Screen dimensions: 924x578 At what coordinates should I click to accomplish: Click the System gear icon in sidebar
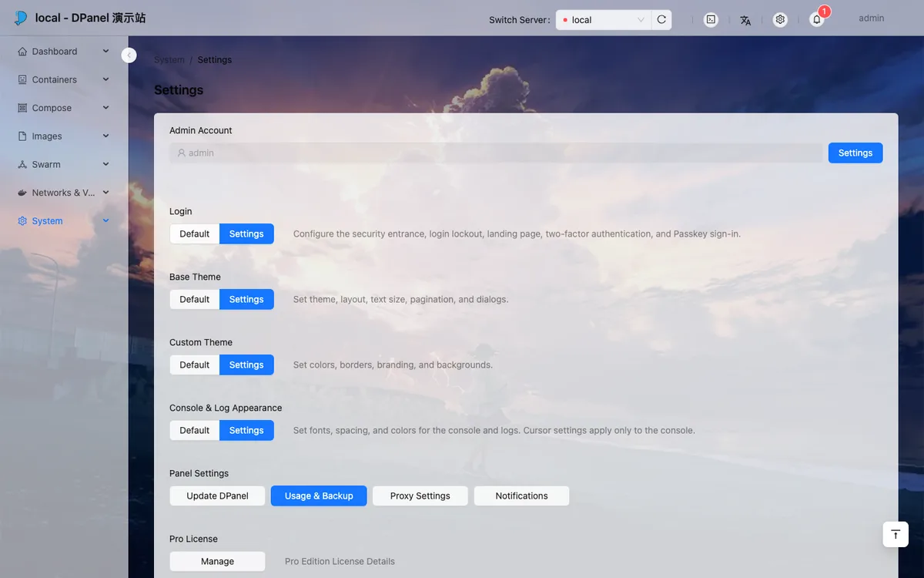click(23, 221)
